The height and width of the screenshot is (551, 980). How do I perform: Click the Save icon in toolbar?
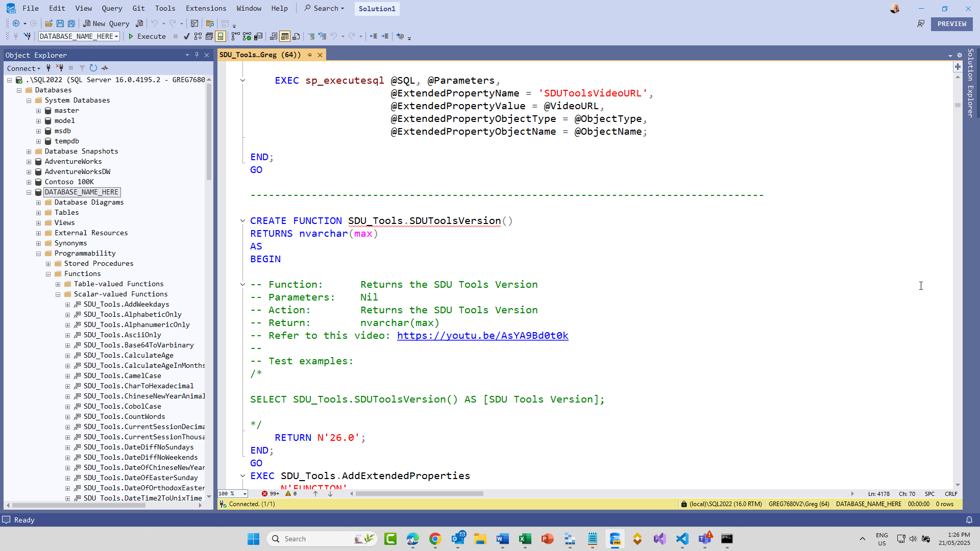pos(60,23)
